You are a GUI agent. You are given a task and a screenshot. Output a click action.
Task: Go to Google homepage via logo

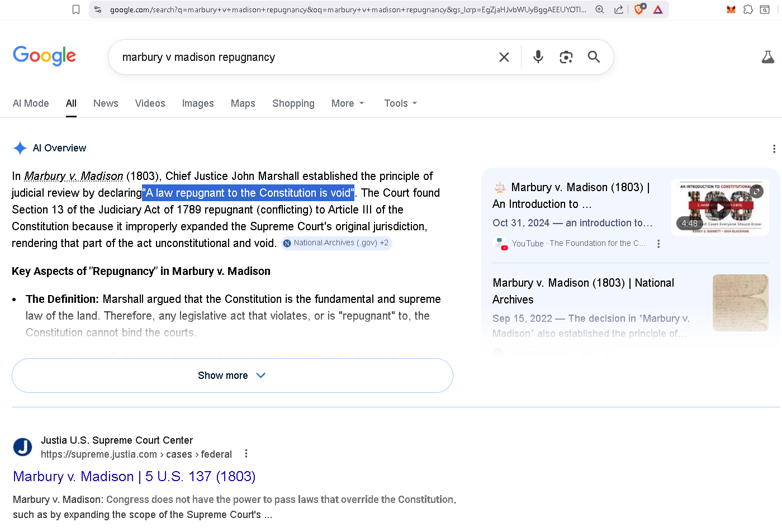(45, 56)
